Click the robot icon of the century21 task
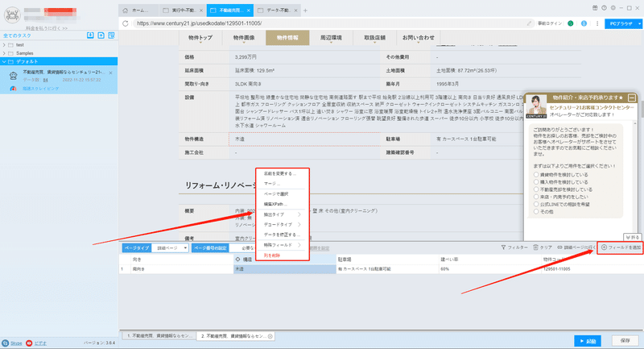Screen dimensions: 644x349 [13, 76]
